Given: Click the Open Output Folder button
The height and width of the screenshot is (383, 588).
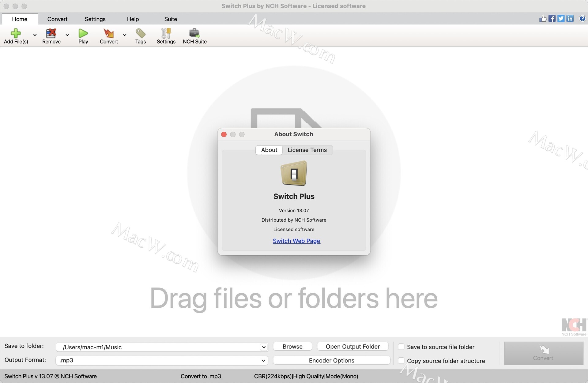Looking at the screenshot, I should (x=352, y=347).
